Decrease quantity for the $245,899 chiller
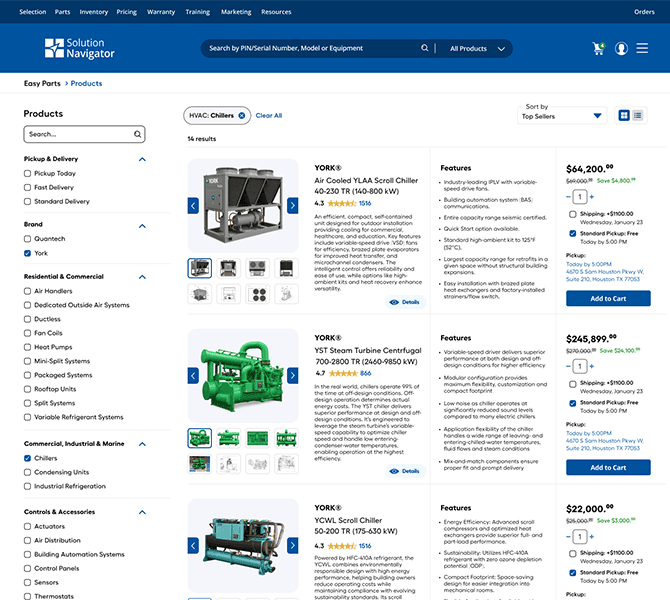Screen dimensions: 670x600 [x=568, y=366]
